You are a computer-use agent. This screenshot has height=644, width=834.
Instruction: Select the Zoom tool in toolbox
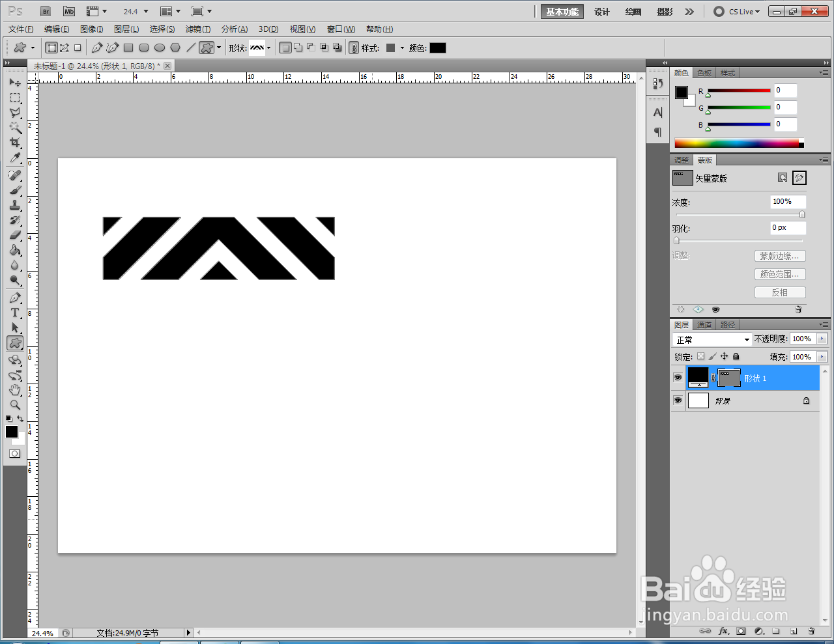(15, 405)
